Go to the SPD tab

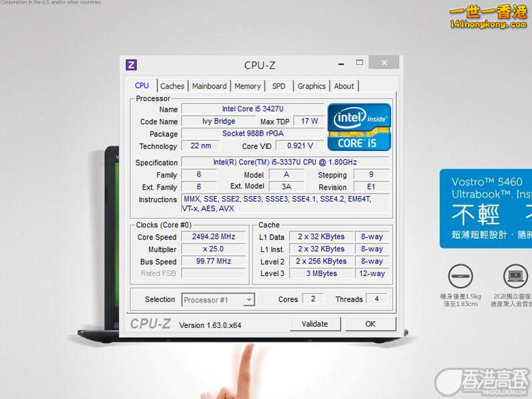point(279,86)
